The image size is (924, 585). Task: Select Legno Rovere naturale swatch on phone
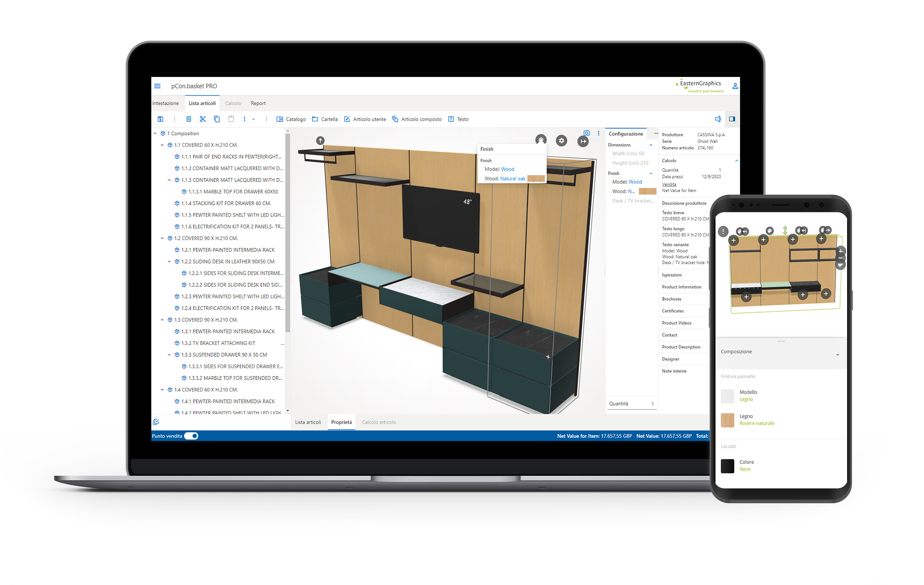pyautogui.click(x=727, y=420)
